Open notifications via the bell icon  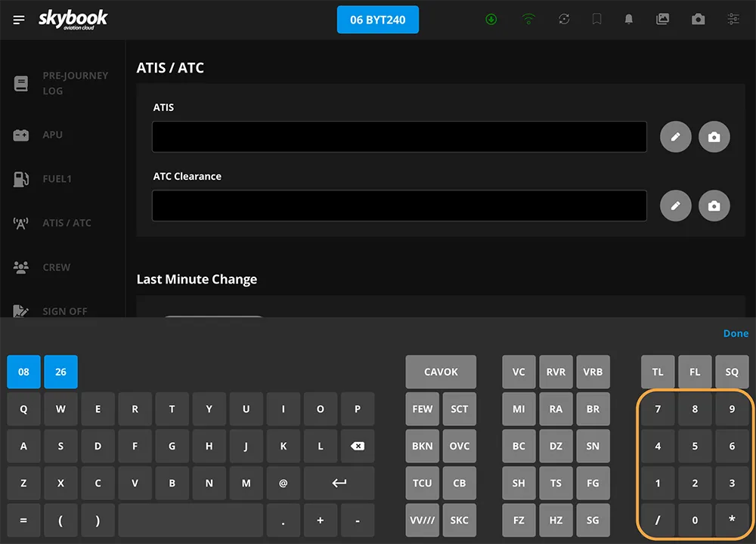[628, 19]
